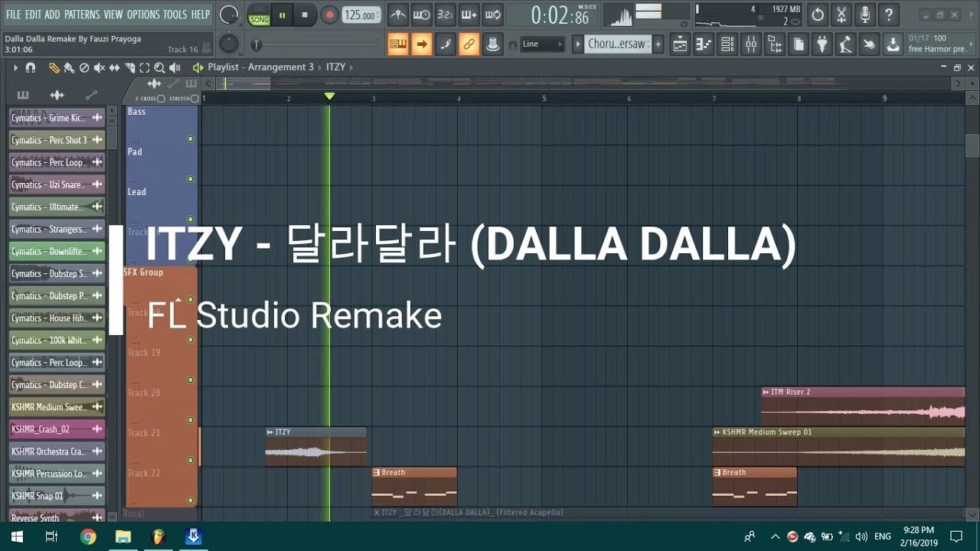Viewport: 980px width, 551px height.
Task: Open the OPTIONS menu
Action: pos(143,15)
